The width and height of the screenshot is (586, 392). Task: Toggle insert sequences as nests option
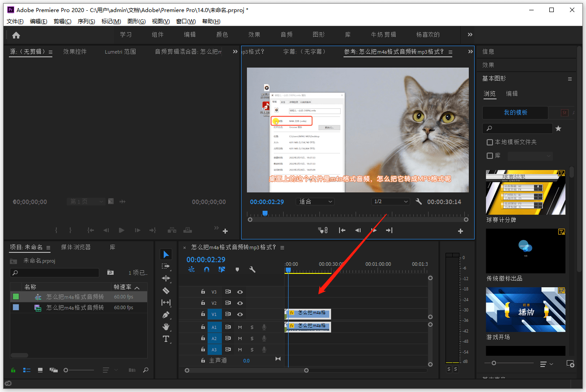pos(191,269)
